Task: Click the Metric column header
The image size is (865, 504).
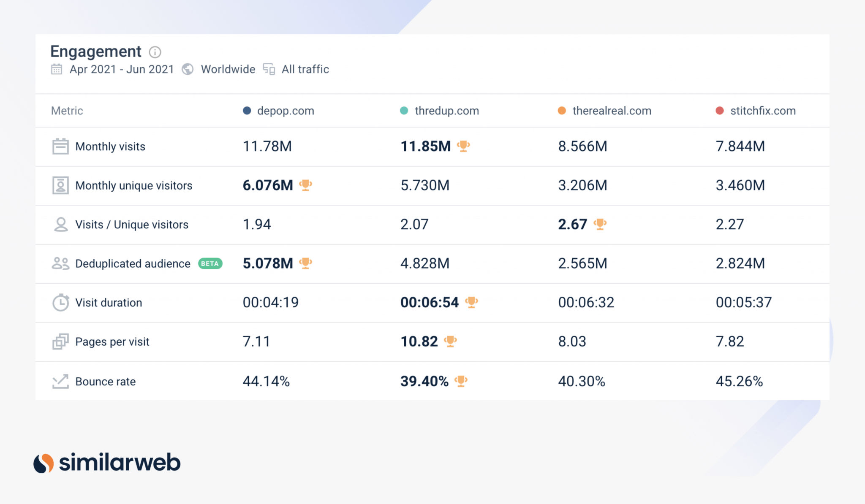Action: pos(67,111)
